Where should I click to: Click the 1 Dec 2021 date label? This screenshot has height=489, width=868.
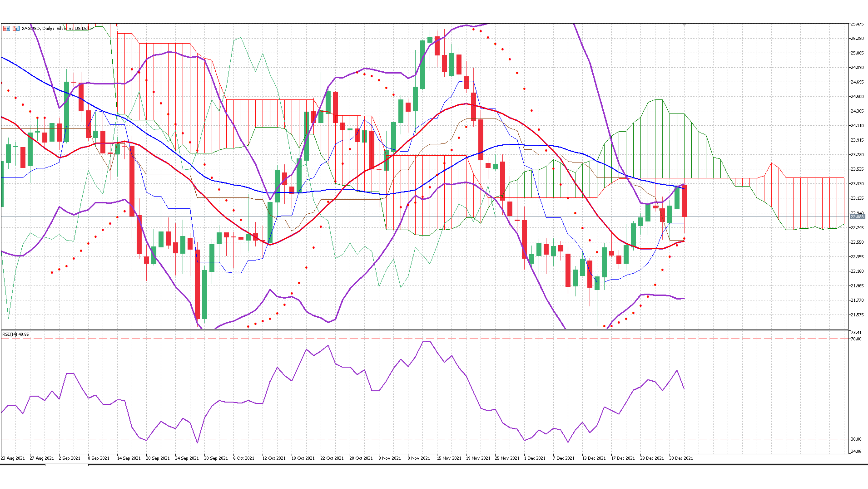tap(534, 458)
